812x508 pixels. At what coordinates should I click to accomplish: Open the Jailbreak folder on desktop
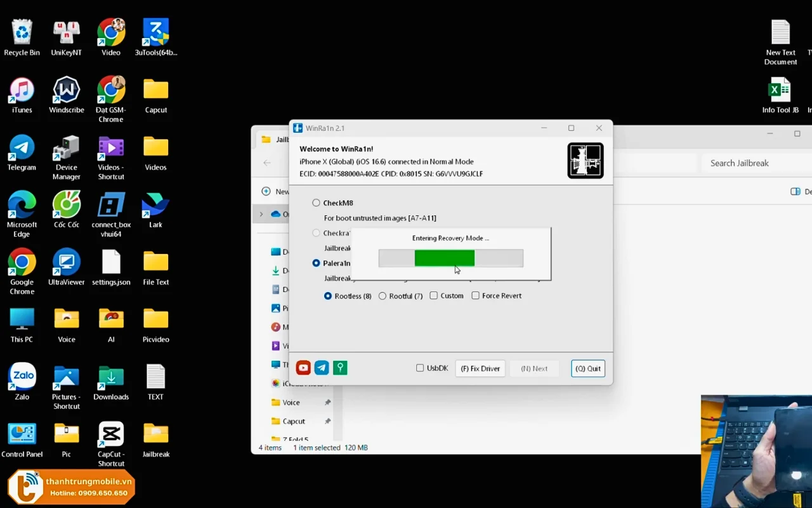pyautogui.click(x=155, y=439)
